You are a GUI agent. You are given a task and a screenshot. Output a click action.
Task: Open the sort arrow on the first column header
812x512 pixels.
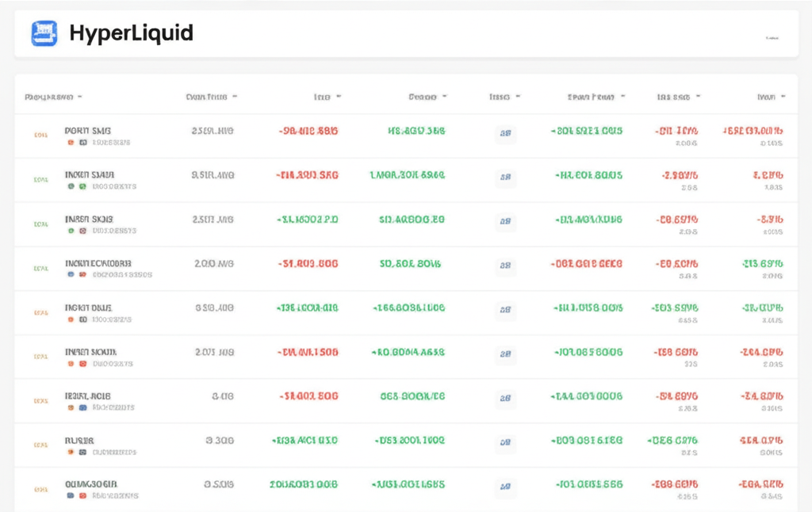(x=80, y=97)
